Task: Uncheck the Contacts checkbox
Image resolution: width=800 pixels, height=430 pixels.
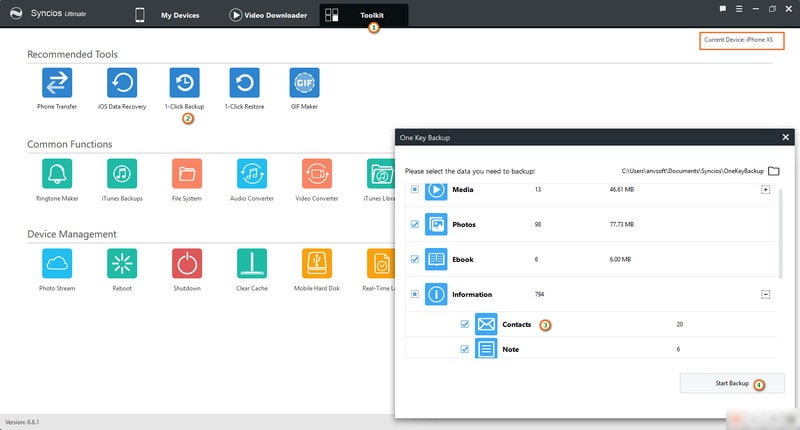Action: 465,324
